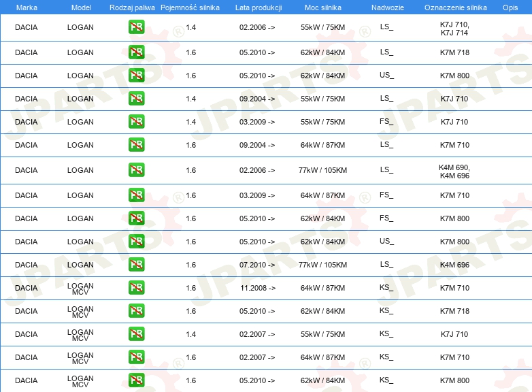The image size is (532, 392).
Task: Click the Oznaczenie silnika column header
Action: [455, 7]
